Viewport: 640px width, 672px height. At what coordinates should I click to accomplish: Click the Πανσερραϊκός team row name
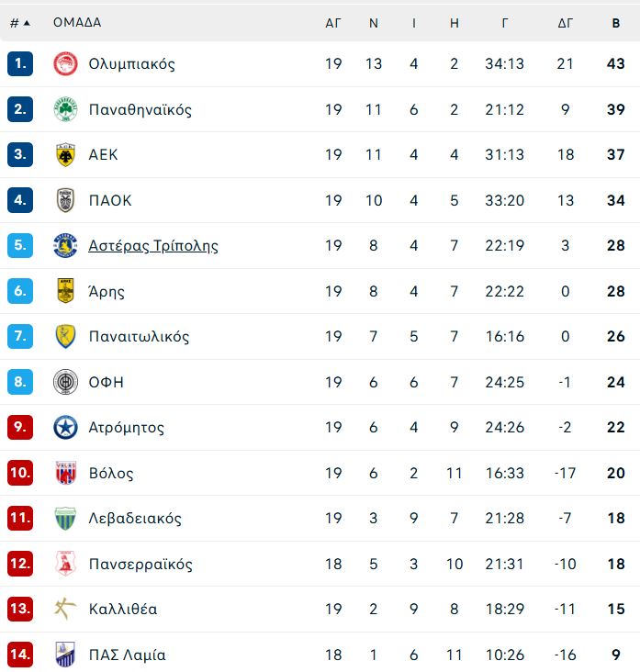pos(140,564)
